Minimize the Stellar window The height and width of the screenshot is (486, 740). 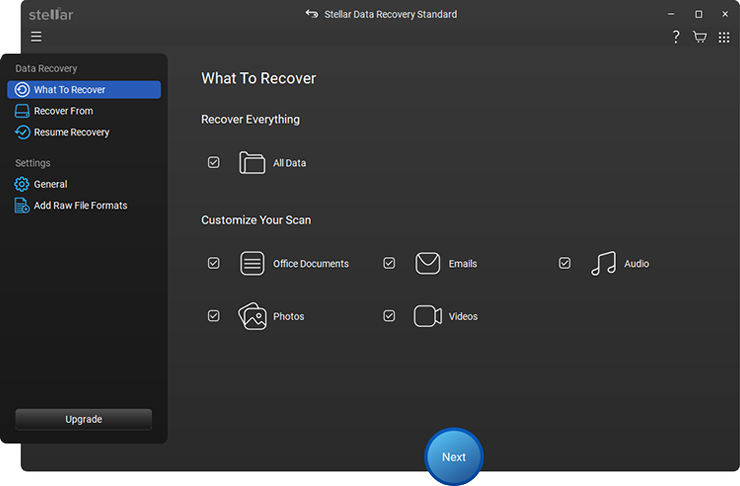[671, 14]
